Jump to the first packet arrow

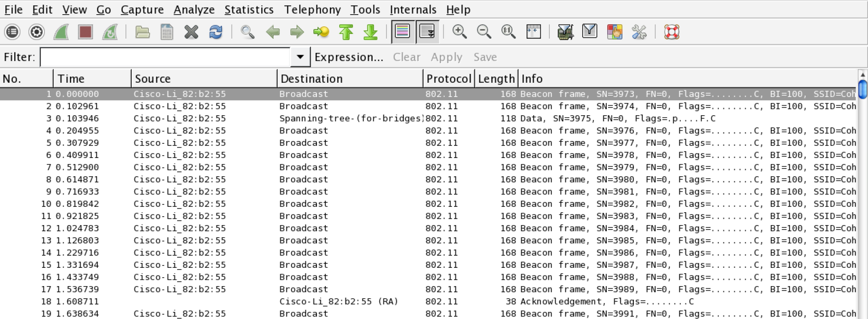click(x=346, y=32)
